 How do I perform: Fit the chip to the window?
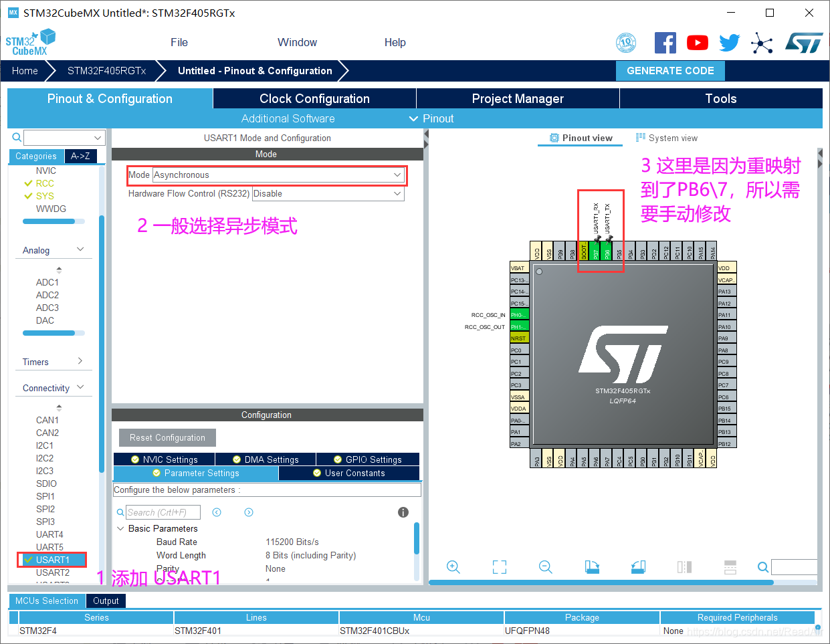pyautogui.click(x=500, y=567)
